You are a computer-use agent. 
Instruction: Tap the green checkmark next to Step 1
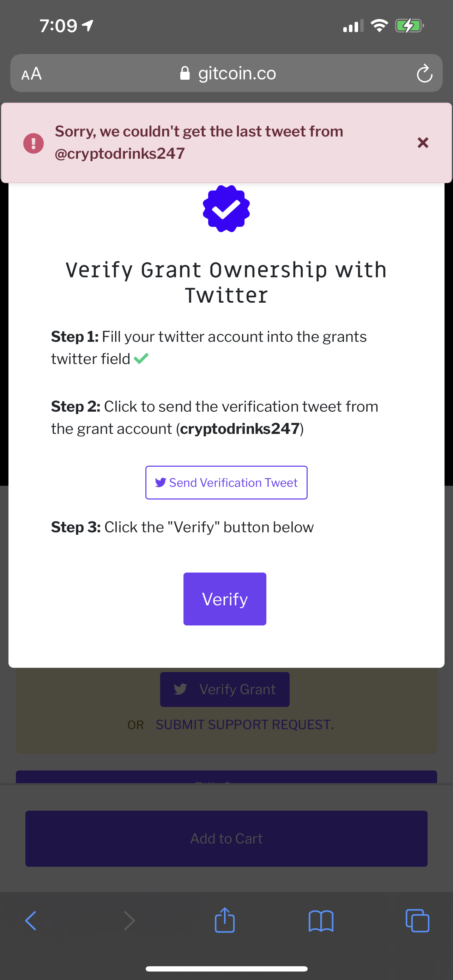[x=141, y=358]
